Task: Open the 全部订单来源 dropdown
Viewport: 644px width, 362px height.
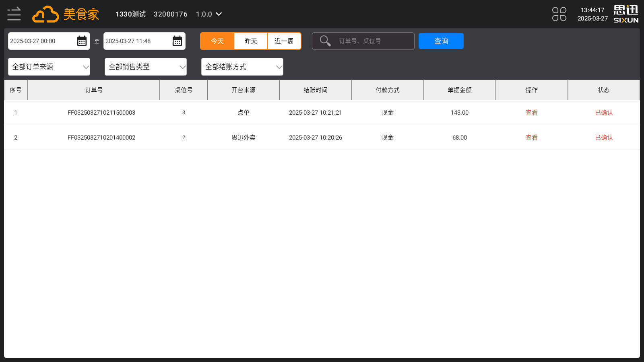Action: (49, 67)
